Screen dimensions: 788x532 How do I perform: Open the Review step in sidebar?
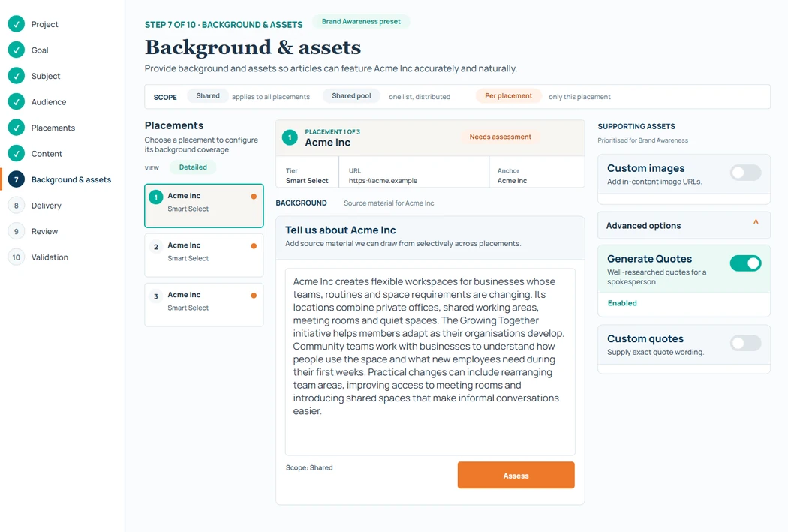click(x=44, y=232)
